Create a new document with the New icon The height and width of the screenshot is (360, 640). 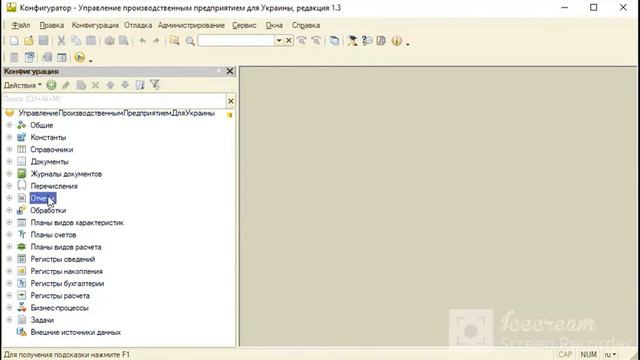[14, 41]
